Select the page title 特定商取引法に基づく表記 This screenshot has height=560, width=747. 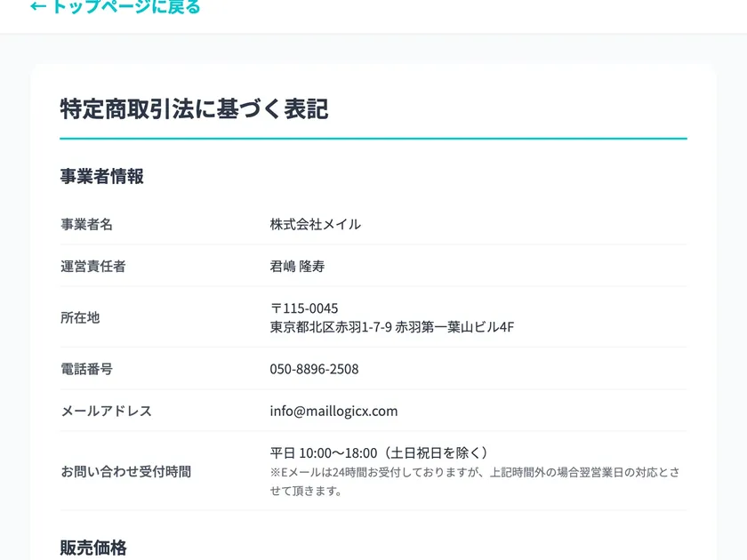193,109
